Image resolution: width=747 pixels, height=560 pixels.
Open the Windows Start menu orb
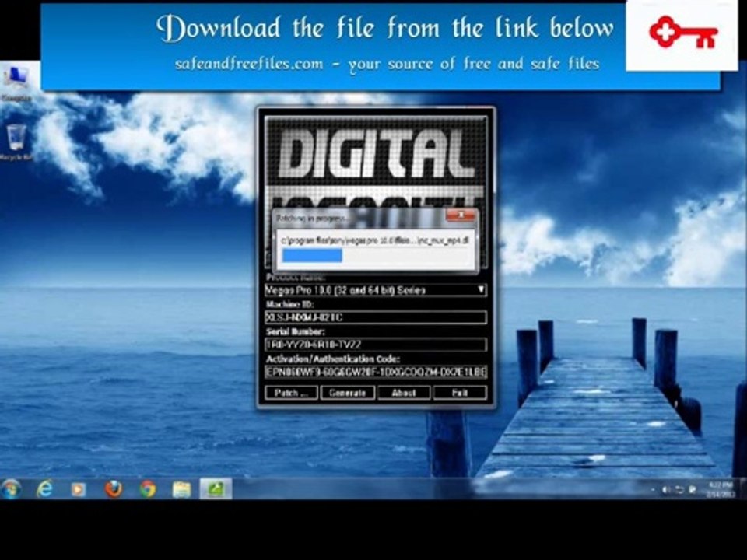click(10, 489)
